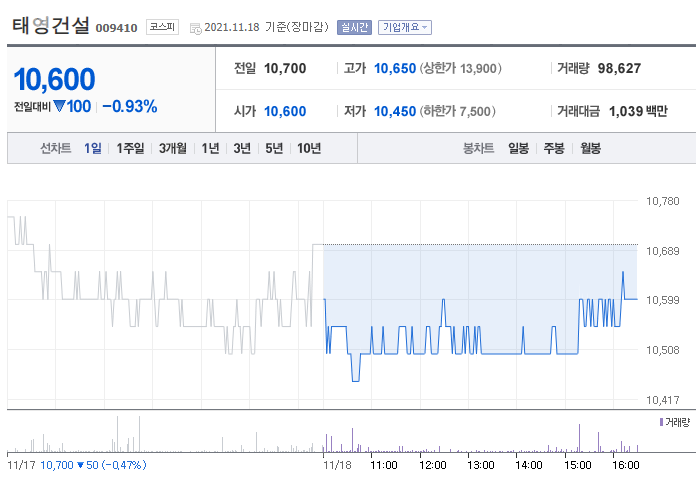Image resolution: width=696 pixels, height=483 pixels.
Task: Open the 기업개요 dropdown
Action: (405, 28)
